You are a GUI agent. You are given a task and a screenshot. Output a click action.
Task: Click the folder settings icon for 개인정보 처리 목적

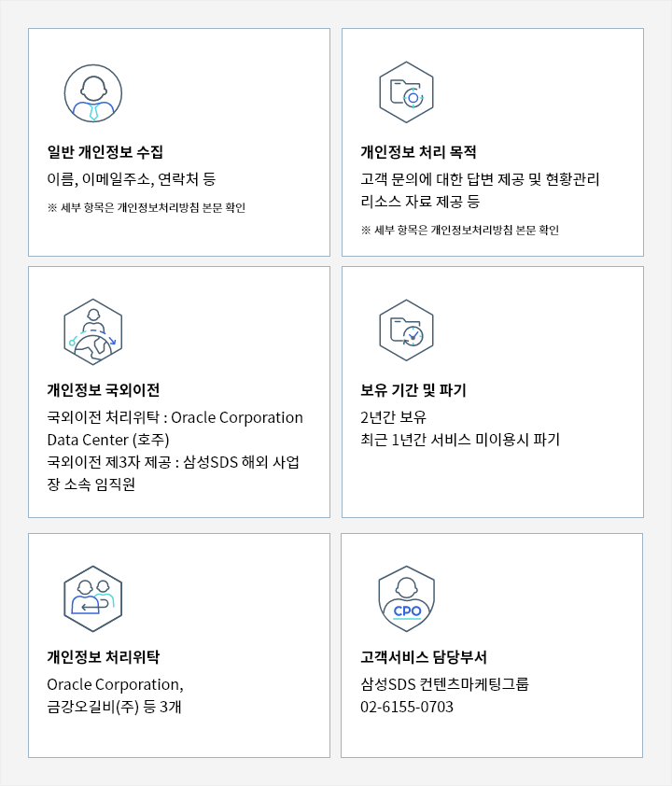[406, 92]
